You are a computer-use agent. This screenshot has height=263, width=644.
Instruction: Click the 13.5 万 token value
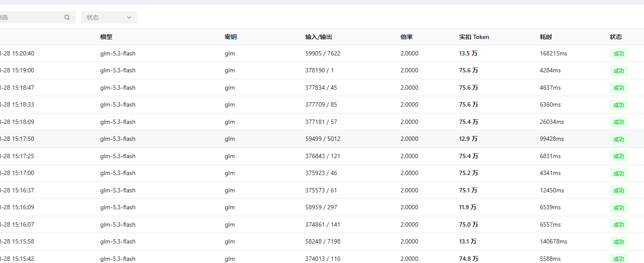(468, 53)
